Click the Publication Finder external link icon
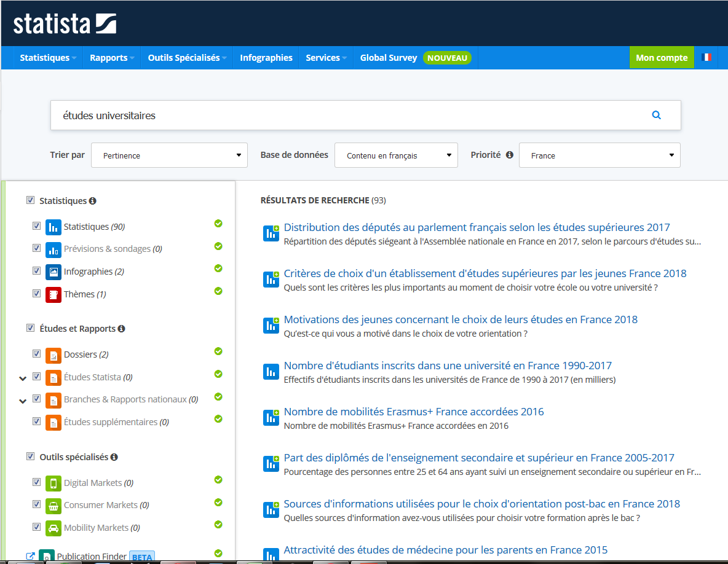Viewport: 728px width, 564px height. pos(30,556)
